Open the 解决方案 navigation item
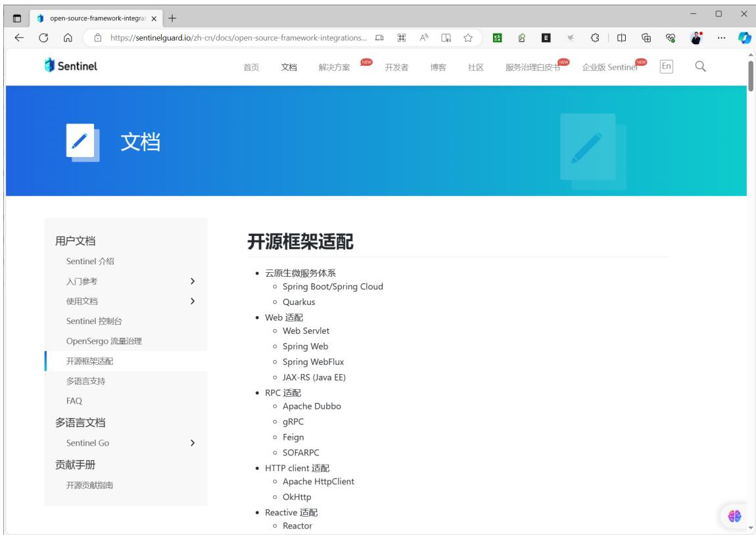 [x=334, y=68]
